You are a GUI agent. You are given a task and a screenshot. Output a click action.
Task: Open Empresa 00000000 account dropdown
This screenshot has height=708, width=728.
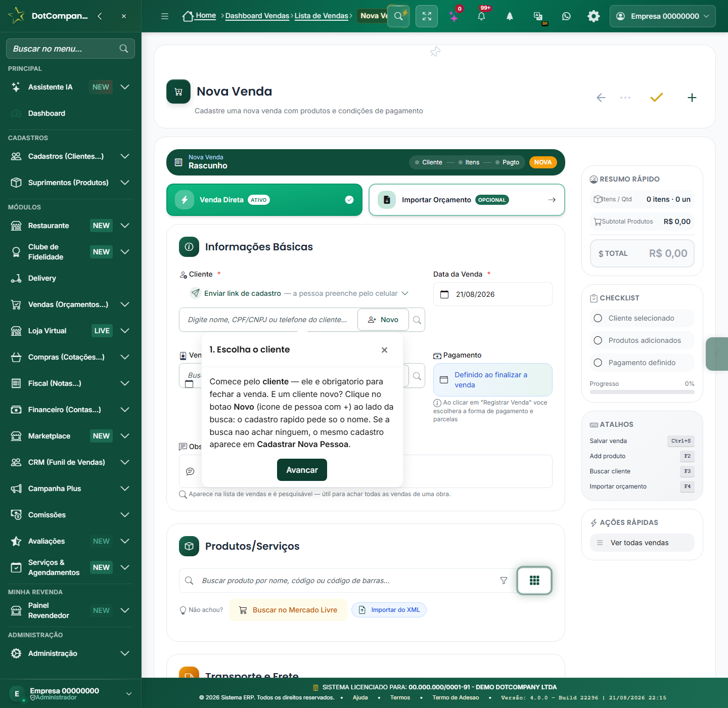662,16
